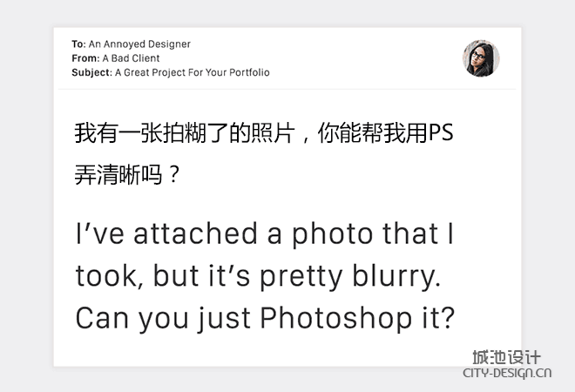Click subject text "A Great Project For Your Portfolio"

(193, 72)
